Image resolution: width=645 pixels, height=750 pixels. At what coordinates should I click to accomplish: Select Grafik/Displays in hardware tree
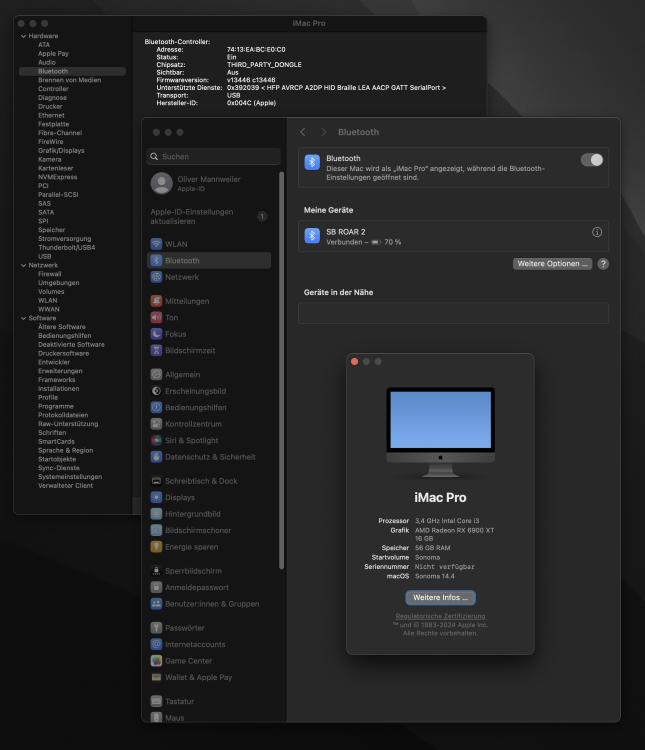[61, 151]
